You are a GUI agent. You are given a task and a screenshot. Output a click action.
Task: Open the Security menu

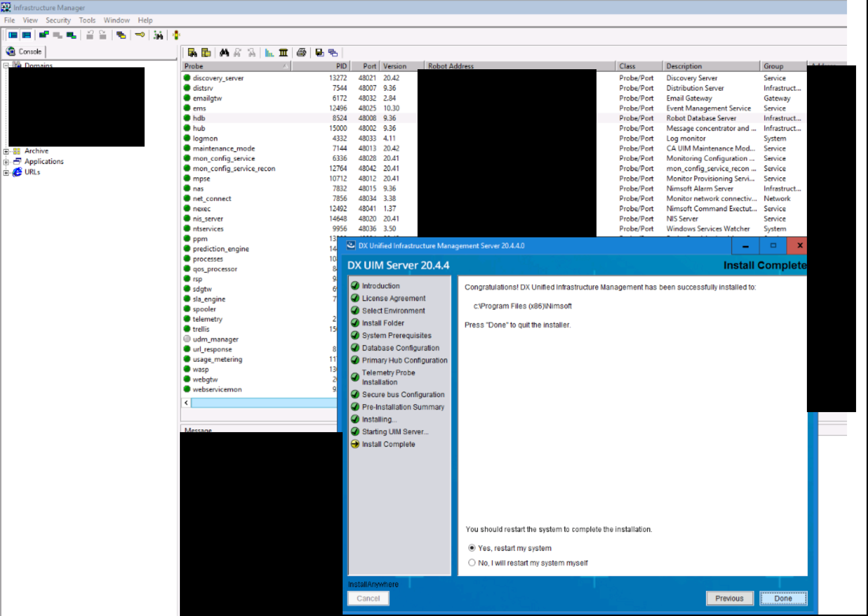[58, 20]
